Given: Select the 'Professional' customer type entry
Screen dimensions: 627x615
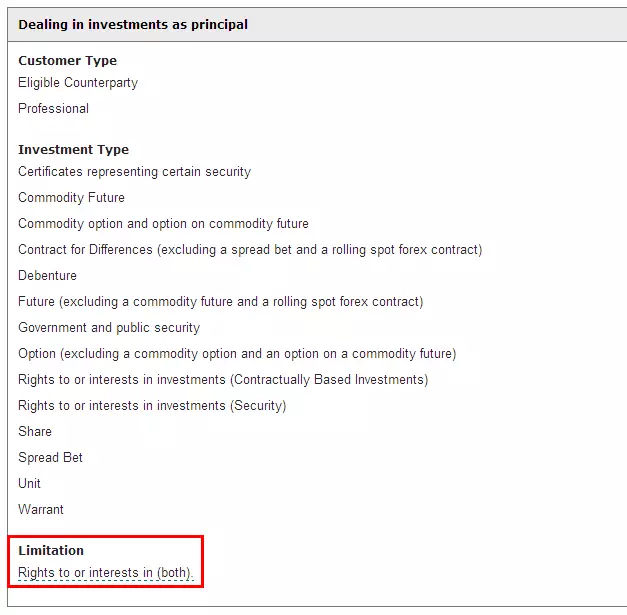Looking at the screenshot, I should click(x=54, y=108).
